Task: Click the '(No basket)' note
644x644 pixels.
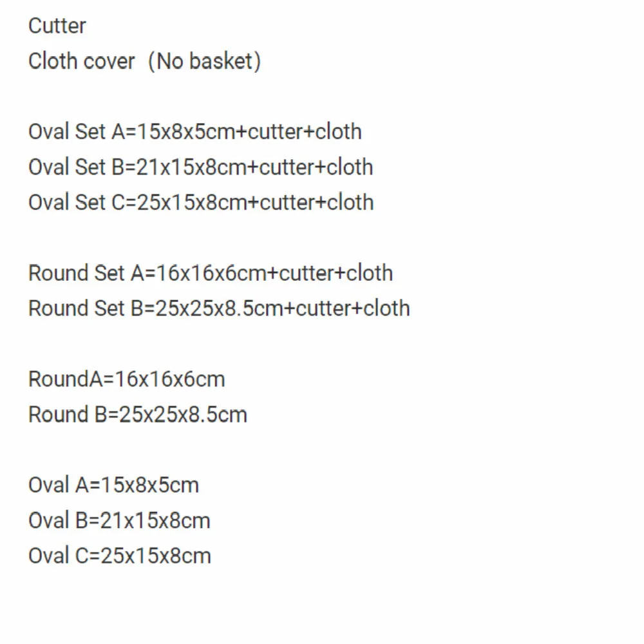Action: tap(204, 61)
